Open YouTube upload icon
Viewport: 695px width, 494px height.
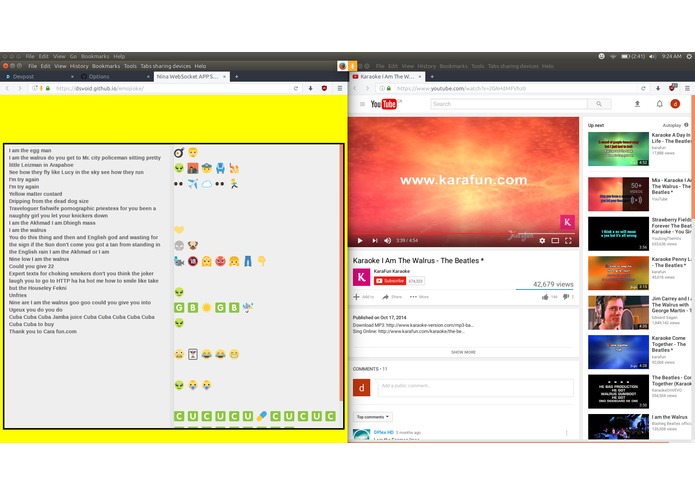(637, 104)
